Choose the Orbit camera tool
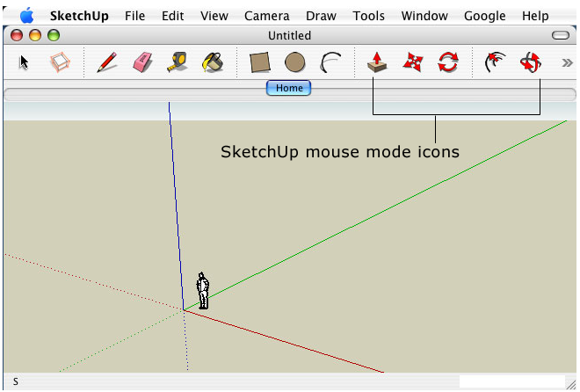 pos(531,62)
